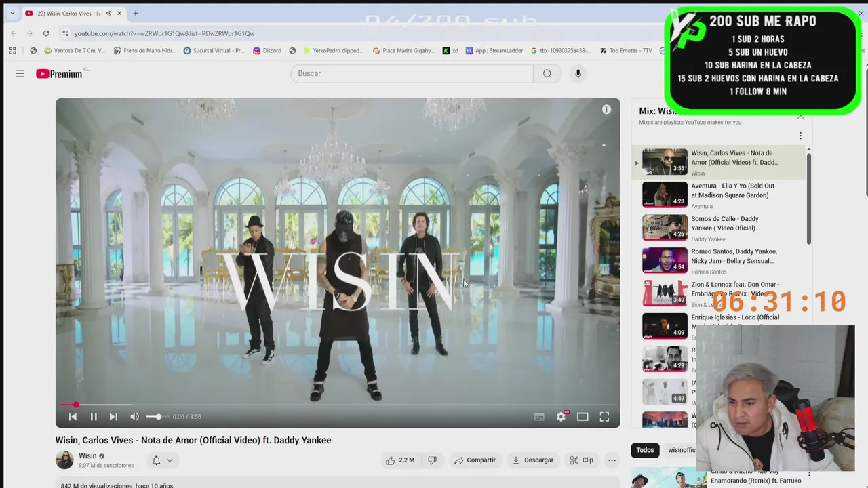The height and width of the screenshot is (488, 868).
Task: View site information icon in address bar
Action: (x=65, y=33)
